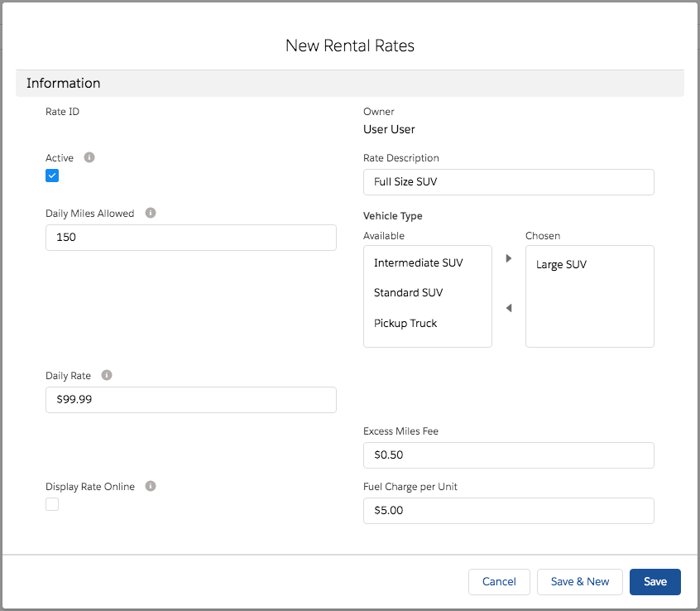Uncheck the Active checkbox
Image resolution: width=700 pixels, height=611 pixels.
(52, 176)
